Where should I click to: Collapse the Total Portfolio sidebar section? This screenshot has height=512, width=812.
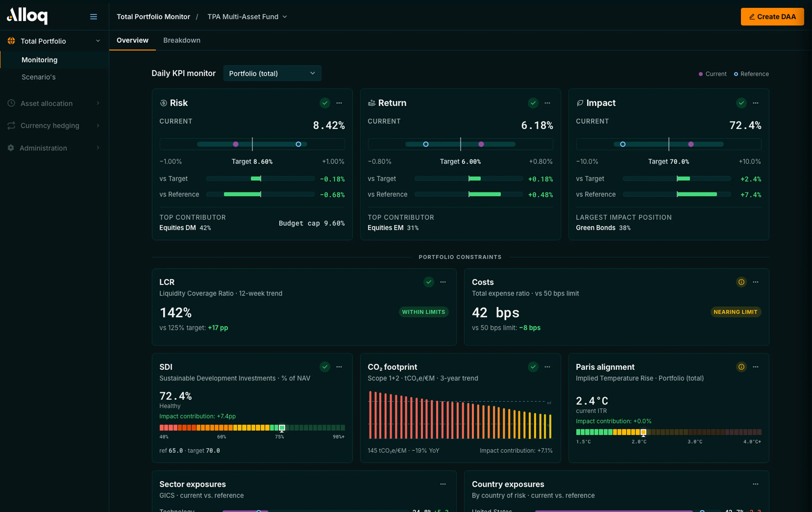[98, 41]
